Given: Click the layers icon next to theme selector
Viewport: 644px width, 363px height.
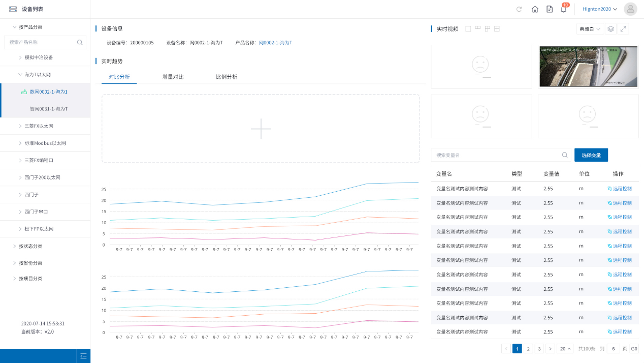Looking at the screenshot, I should (x=610, y=28).
